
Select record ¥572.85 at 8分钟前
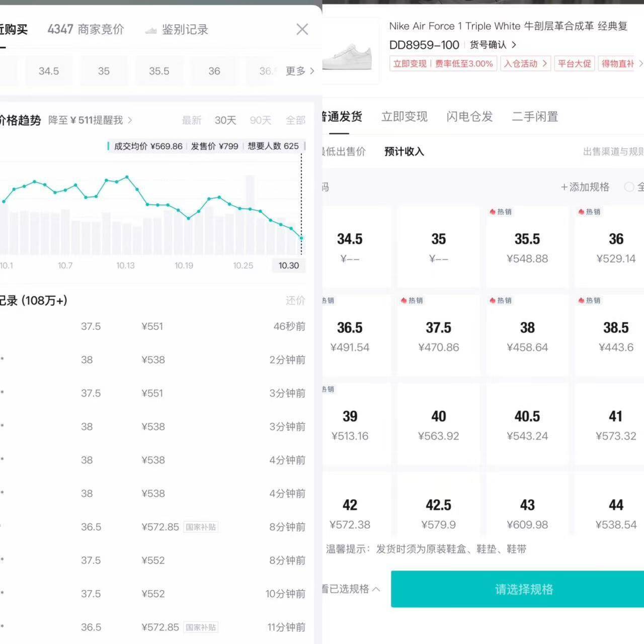click(152, 527)
